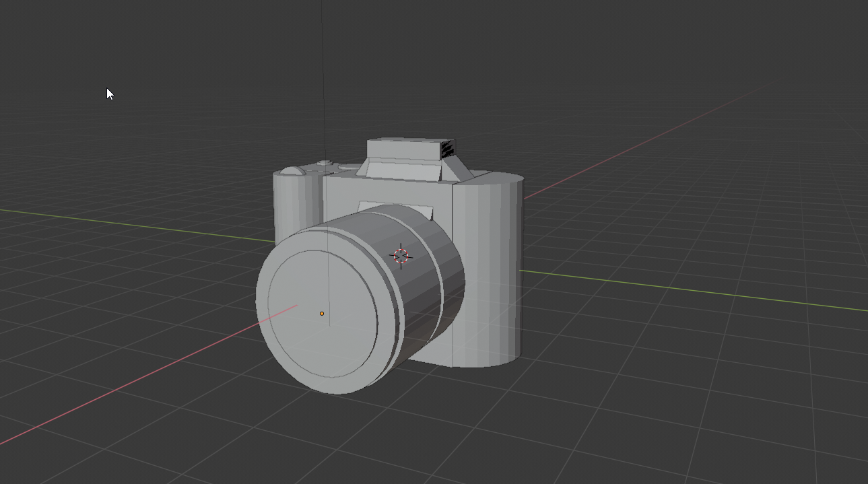Click the red-white 3D cursor crosshair

pos(401,256)
